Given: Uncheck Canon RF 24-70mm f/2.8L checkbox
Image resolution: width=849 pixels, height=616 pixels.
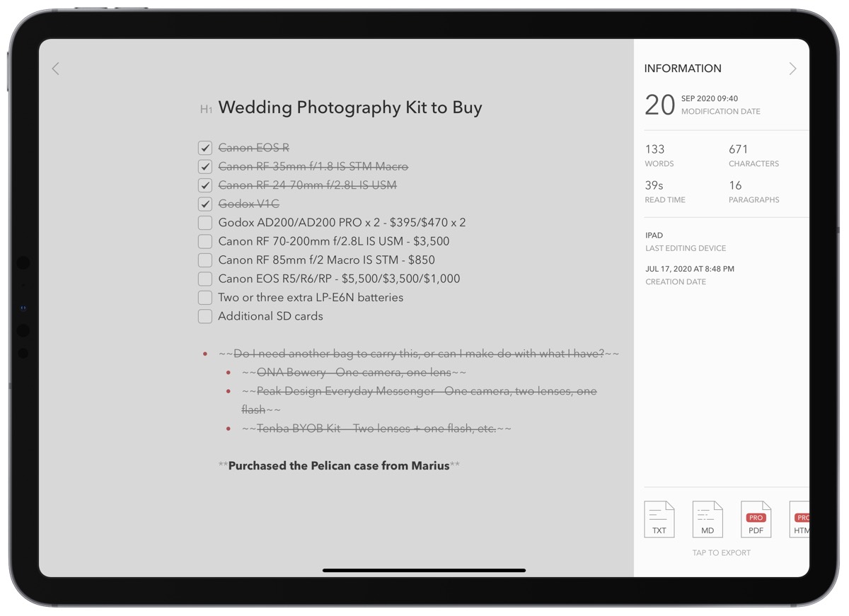Looking at the screenshot, I should [x=205, y=185].
